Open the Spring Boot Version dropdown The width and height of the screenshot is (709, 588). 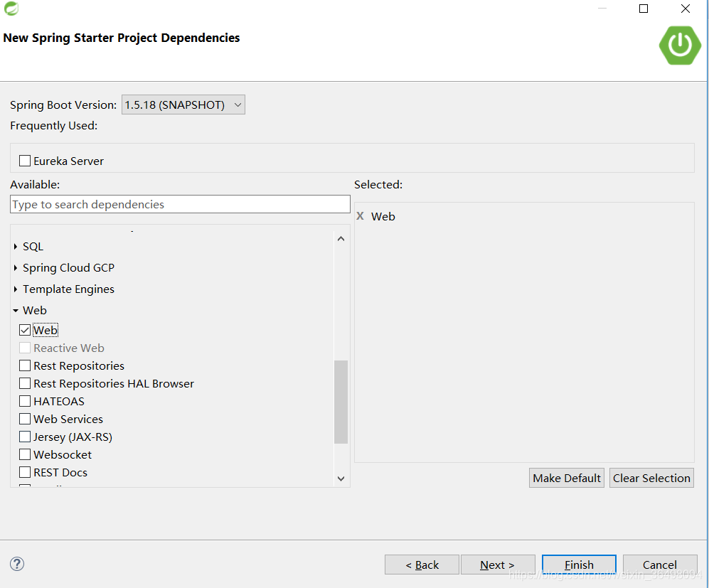[x=183, y=105]
